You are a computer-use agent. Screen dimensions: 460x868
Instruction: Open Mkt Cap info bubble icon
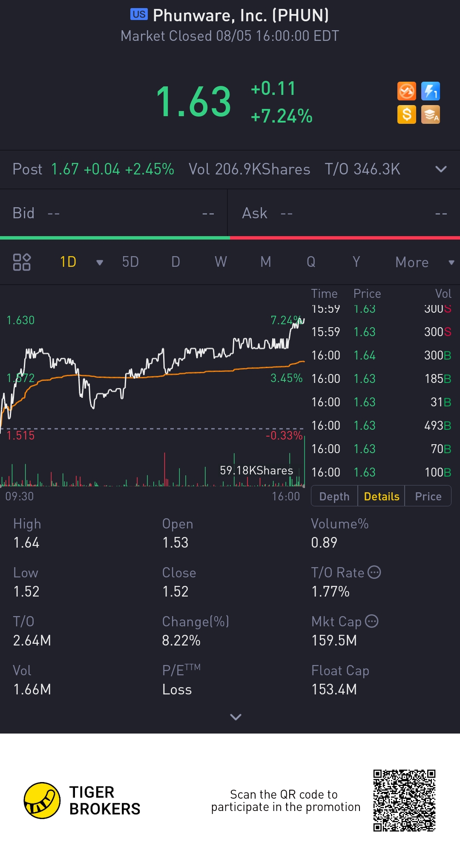[x=372, y=621]
